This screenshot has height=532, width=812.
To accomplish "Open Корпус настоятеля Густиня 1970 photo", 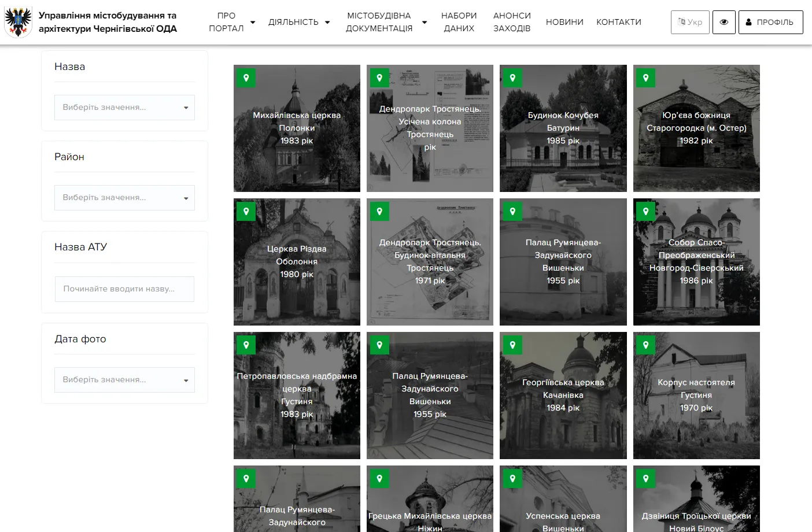I will point(696,396).
